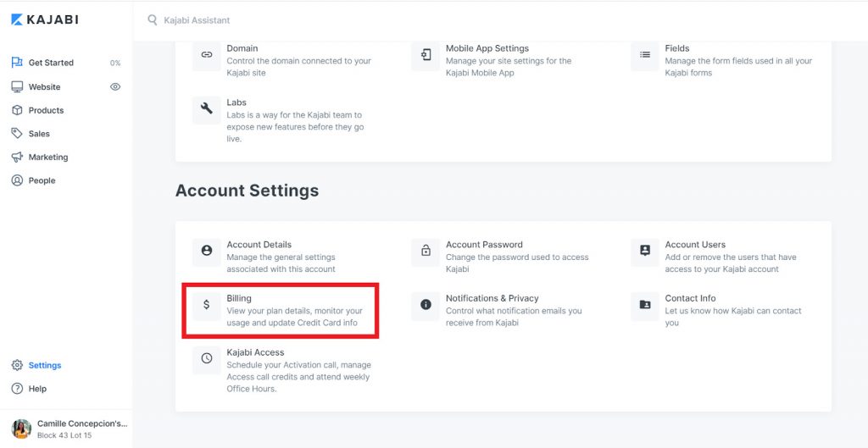Click the Account Users badge icon
Viewport: 868px width, 448px height.
(x=645, y=252)
